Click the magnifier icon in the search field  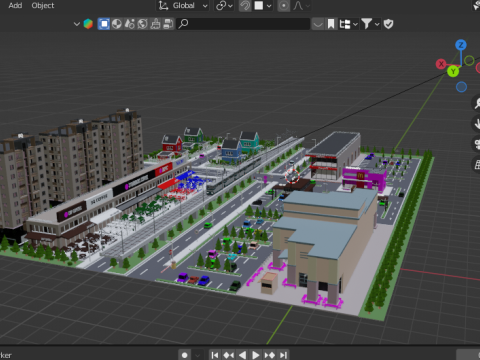coord(183,24)
